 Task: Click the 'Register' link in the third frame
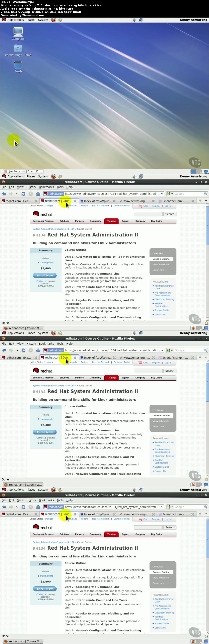point(156,362)
